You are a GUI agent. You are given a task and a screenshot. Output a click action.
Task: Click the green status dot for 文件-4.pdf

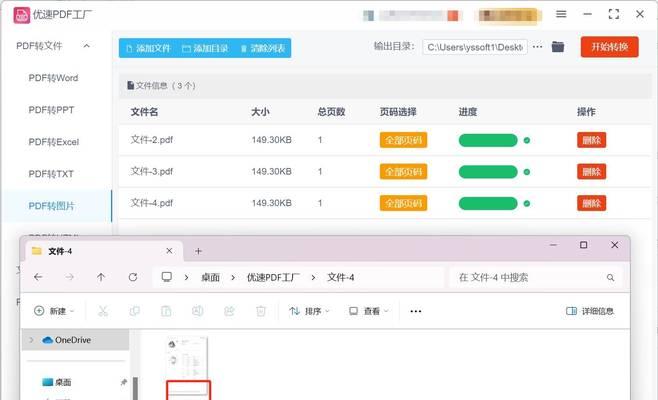tap(527, 204)
